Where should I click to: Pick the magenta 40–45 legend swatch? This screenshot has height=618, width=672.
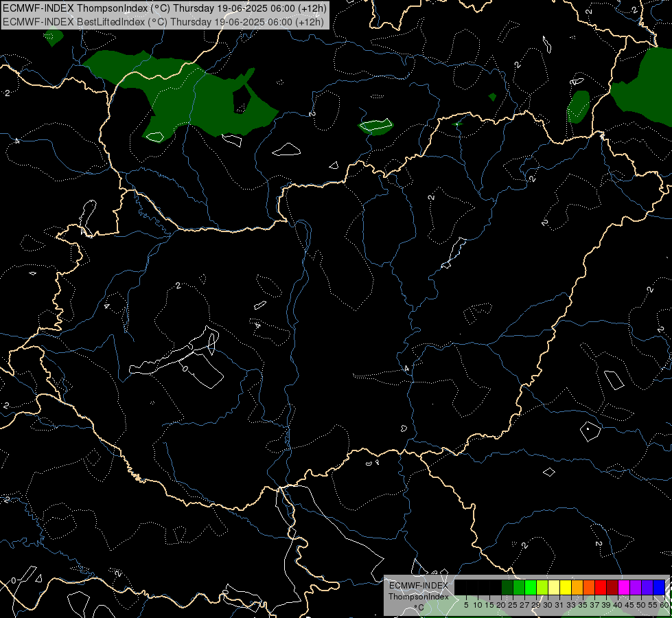tap(624, 587)
